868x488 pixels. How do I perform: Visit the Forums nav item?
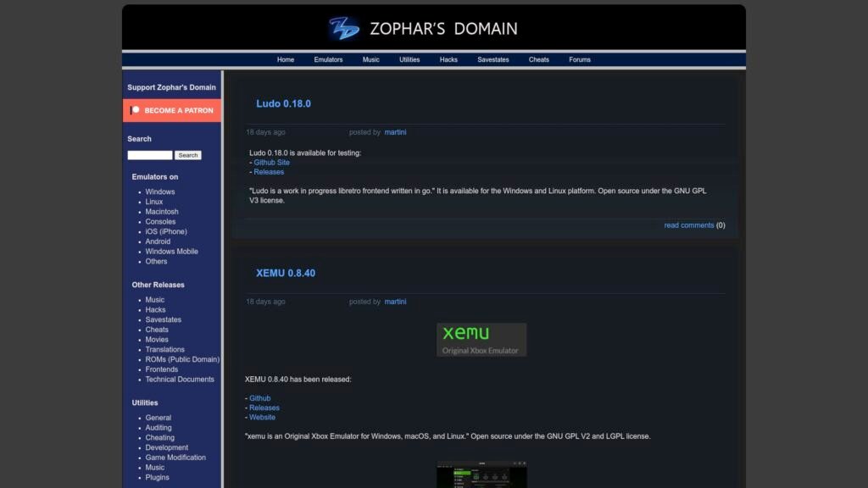[580, 60]
